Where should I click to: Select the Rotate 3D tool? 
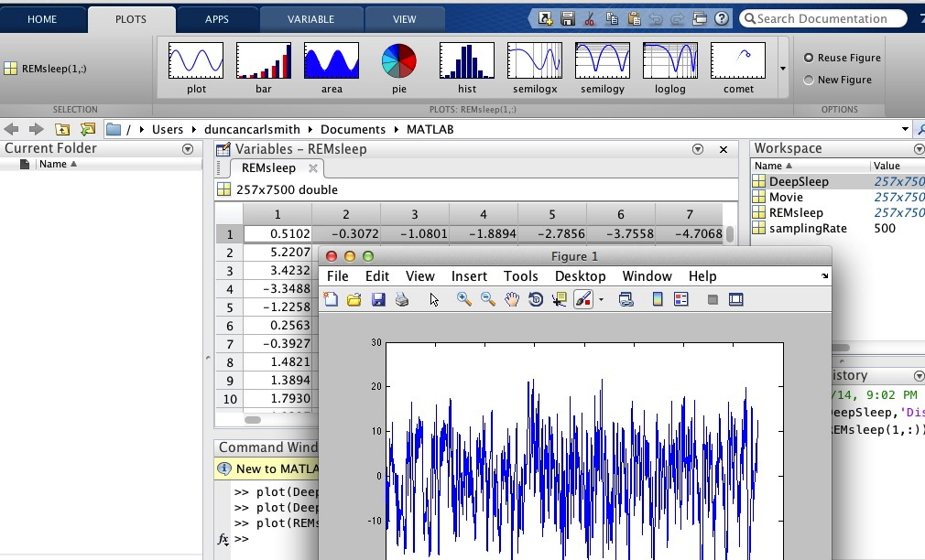coord(536,299)
